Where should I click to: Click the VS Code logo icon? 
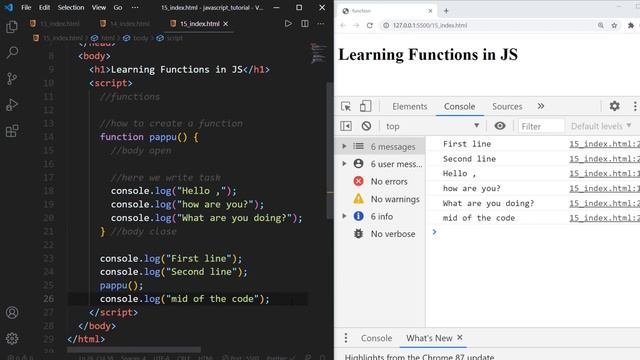coord(9,7)
